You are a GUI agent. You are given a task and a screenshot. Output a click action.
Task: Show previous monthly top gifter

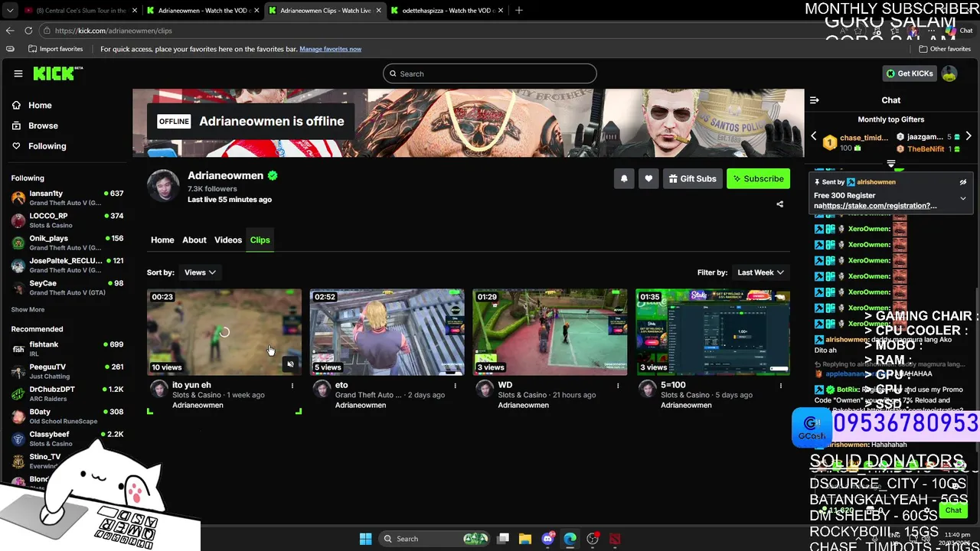point(814,136)
